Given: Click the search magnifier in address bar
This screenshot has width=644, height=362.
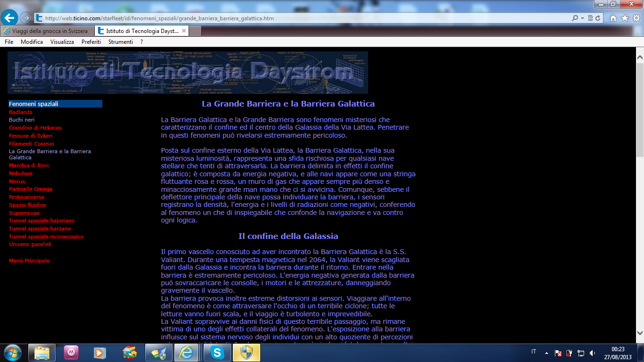Looking at the screenshot, I should click(x=575, y=18).
